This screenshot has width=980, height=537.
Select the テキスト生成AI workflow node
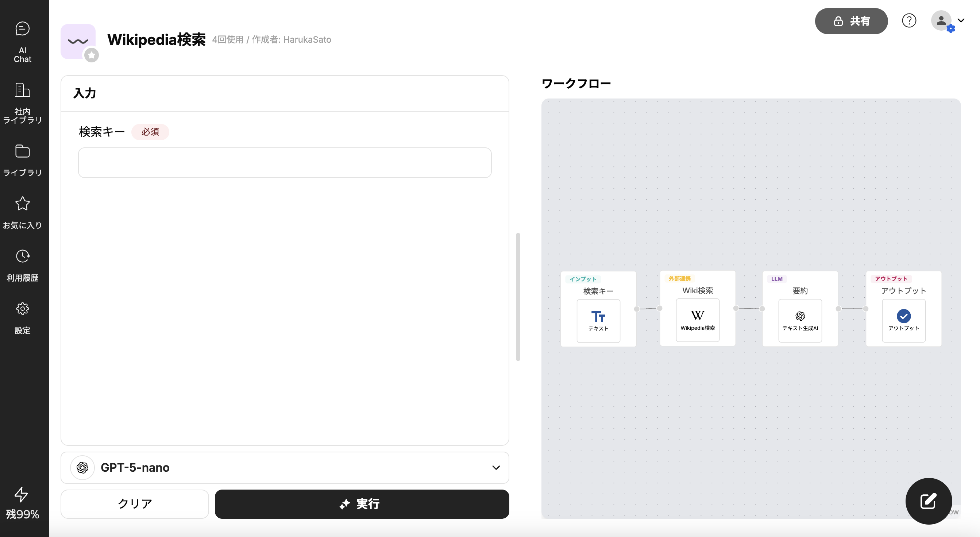click(x=800, y=321)
